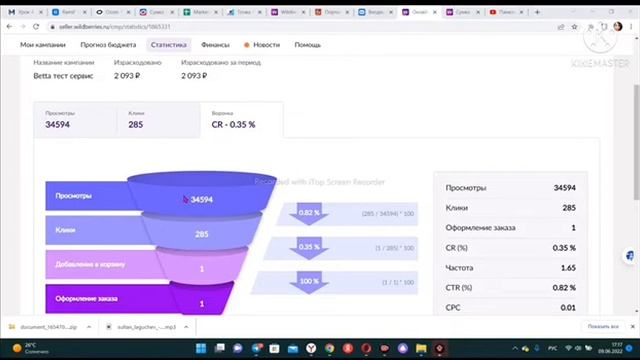Open the Mail app in taskbar
640x360 pixels.
coord(293,348)
